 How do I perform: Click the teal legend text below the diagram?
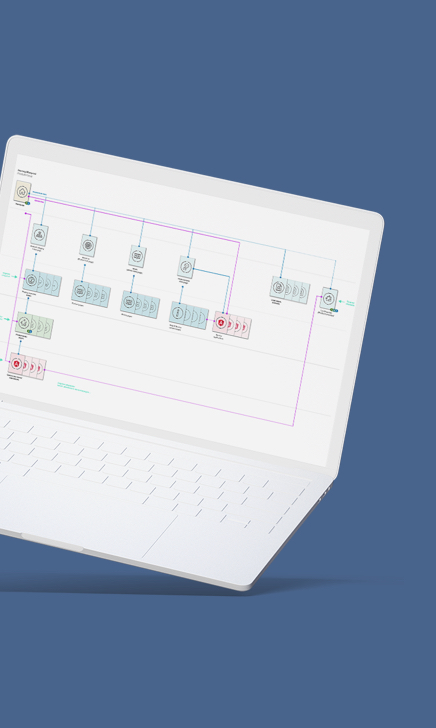click(x=72, y=387)
